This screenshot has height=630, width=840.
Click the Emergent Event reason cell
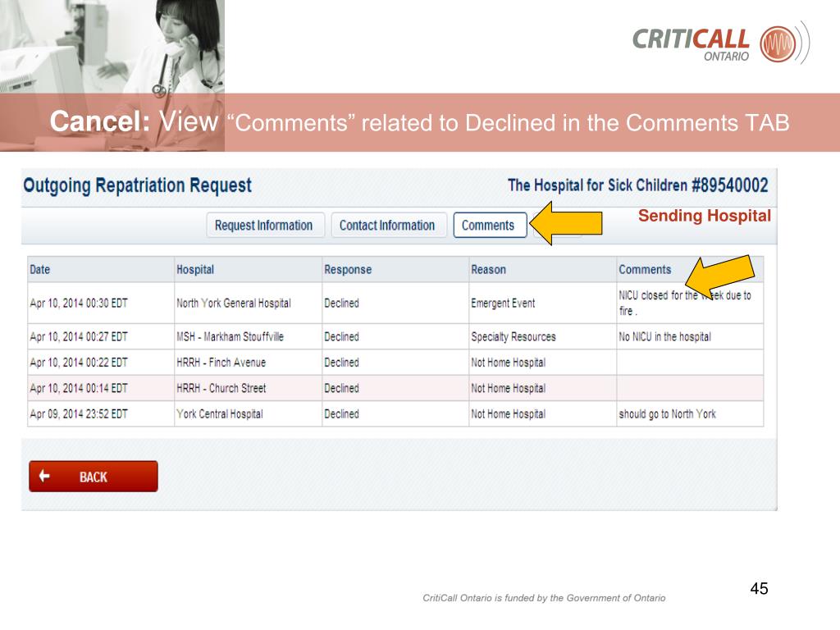503,304
